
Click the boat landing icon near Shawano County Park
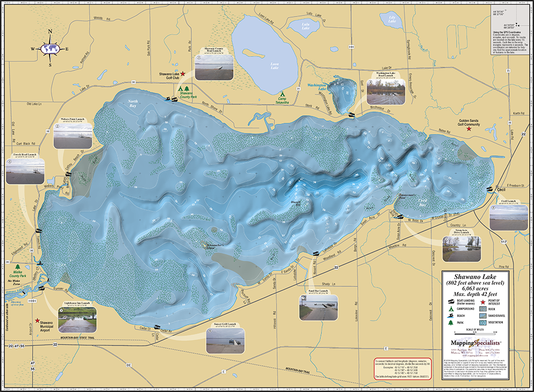point(175,99)
